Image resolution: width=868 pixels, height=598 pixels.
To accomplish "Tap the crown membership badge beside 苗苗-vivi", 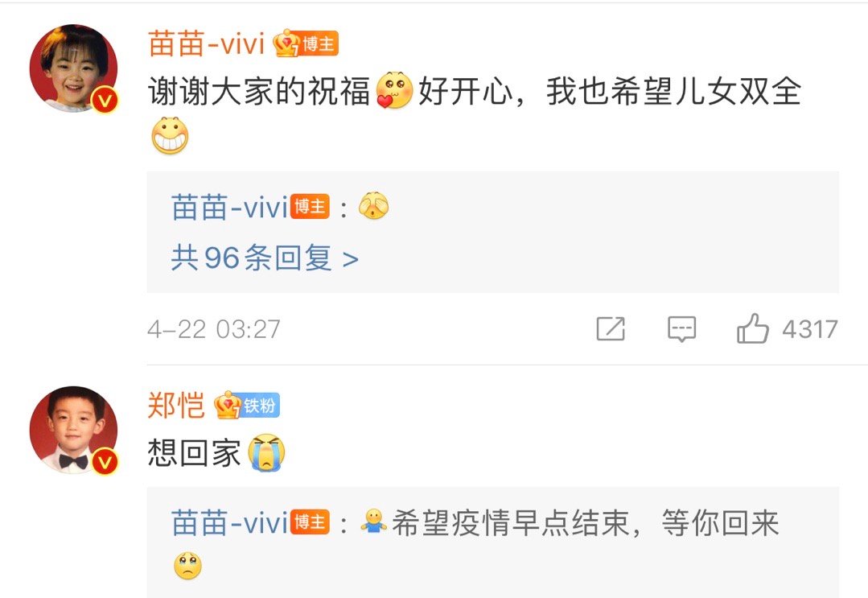I will pos(286,43).
